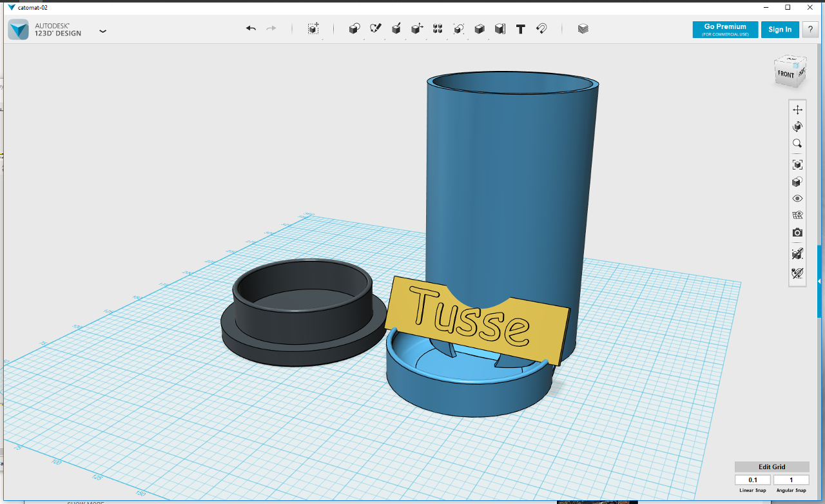Click the greyed-out Redo arrow
The width and height of the screenshot is (825, 504).
271,28
